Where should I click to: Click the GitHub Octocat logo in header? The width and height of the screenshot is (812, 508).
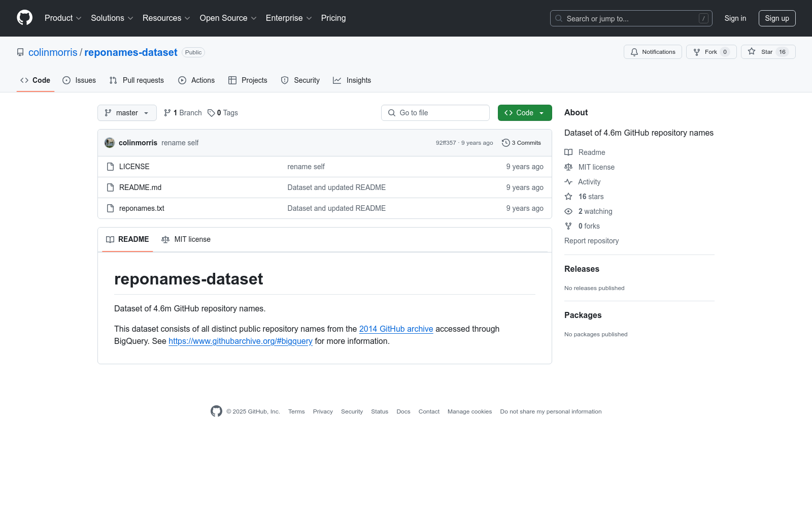[x=24, y=18]
